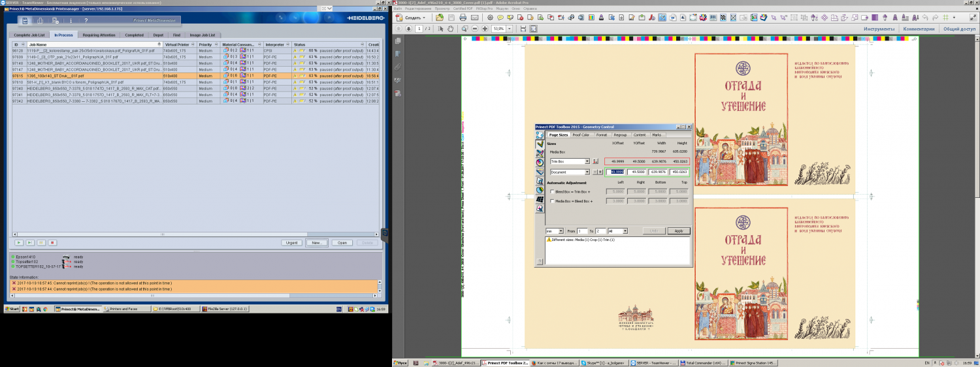Go to next page arrow in Acrobat
The height and width of the screenshot is (367, 980).
coord(409,29)
